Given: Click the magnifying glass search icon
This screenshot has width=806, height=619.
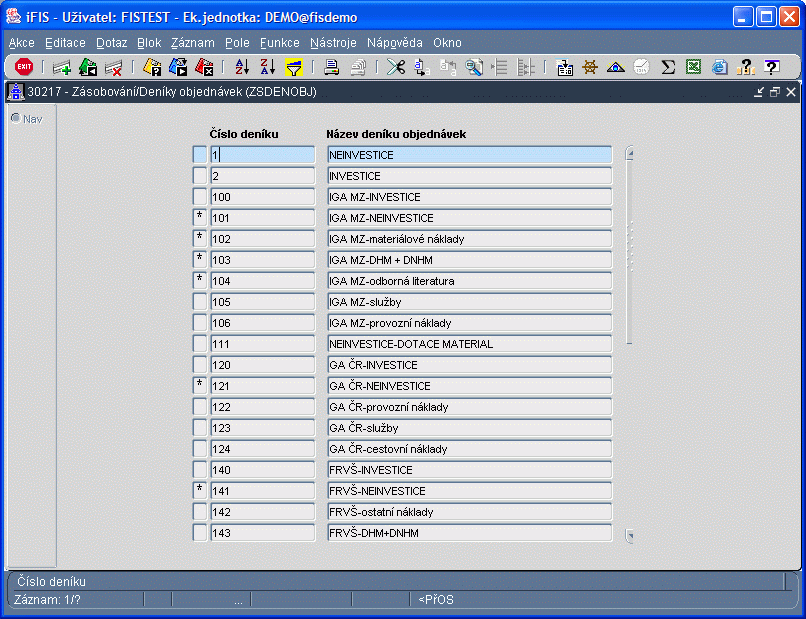Looking at the screenshot, I should tap(474, 67).
